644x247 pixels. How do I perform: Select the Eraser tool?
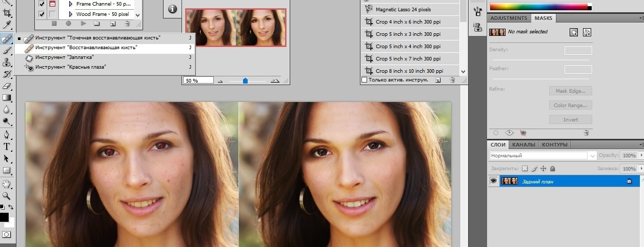click(7, 86)
